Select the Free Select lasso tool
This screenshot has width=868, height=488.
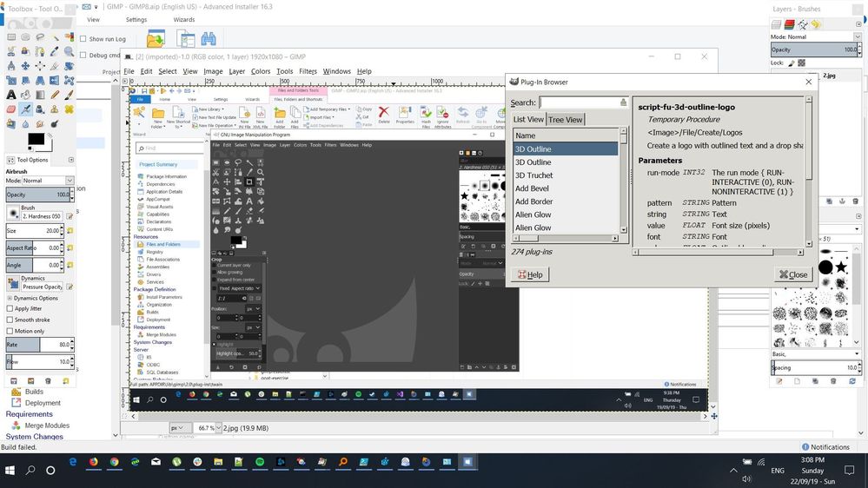point(40,37)
